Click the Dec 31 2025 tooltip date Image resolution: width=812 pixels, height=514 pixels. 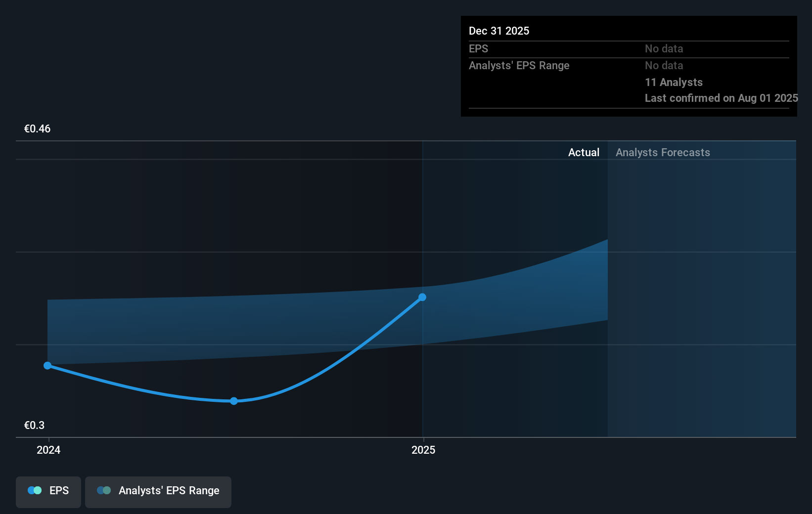499,31
